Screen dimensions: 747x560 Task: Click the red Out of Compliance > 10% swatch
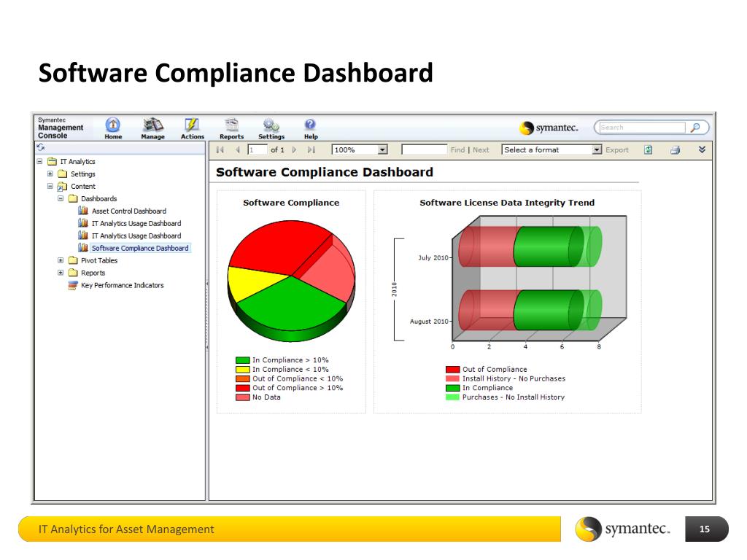pyautogui.click(x=243, y=388)
